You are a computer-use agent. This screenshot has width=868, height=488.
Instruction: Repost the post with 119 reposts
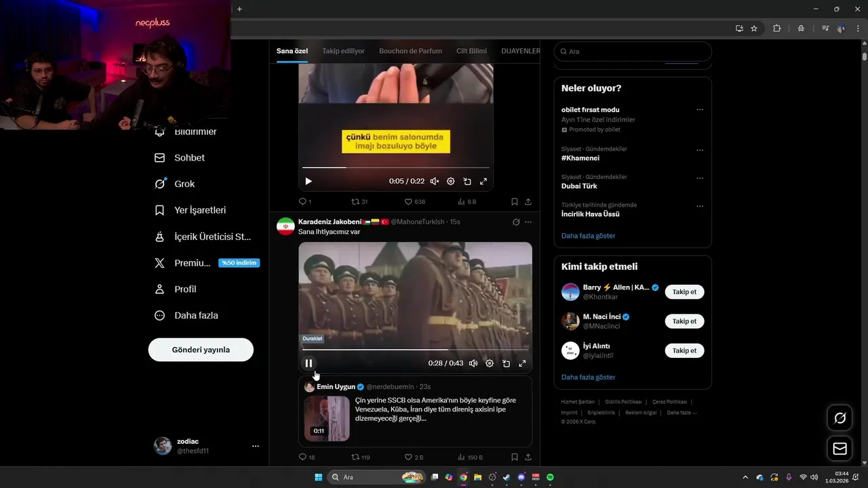(361, 457)
